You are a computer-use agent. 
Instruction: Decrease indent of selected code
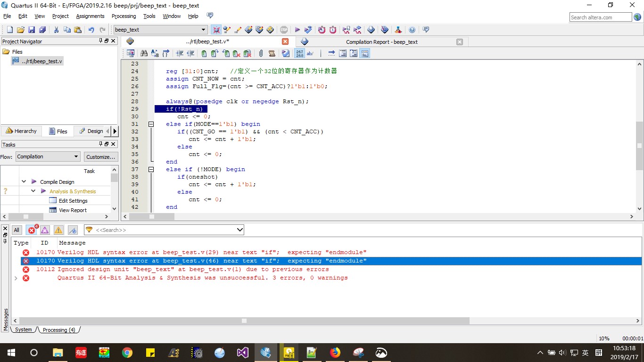190,54
